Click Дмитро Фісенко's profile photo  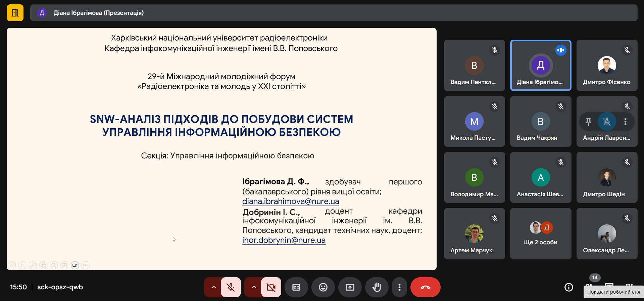point(607,65)
